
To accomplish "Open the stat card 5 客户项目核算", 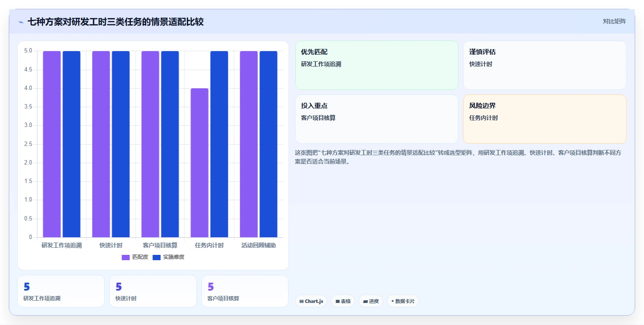I will [245, 291].
